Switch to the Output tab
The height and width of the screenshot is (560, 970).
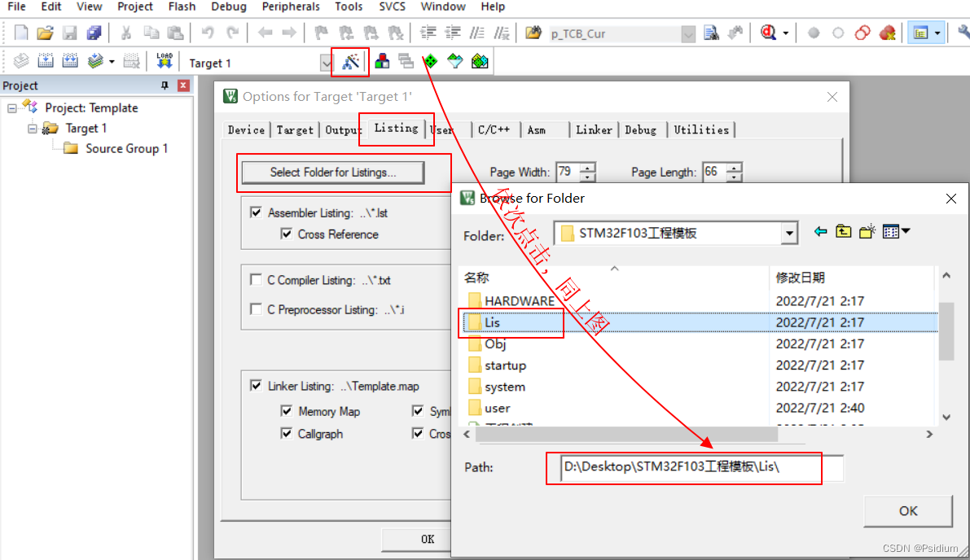tap(343, 129)
